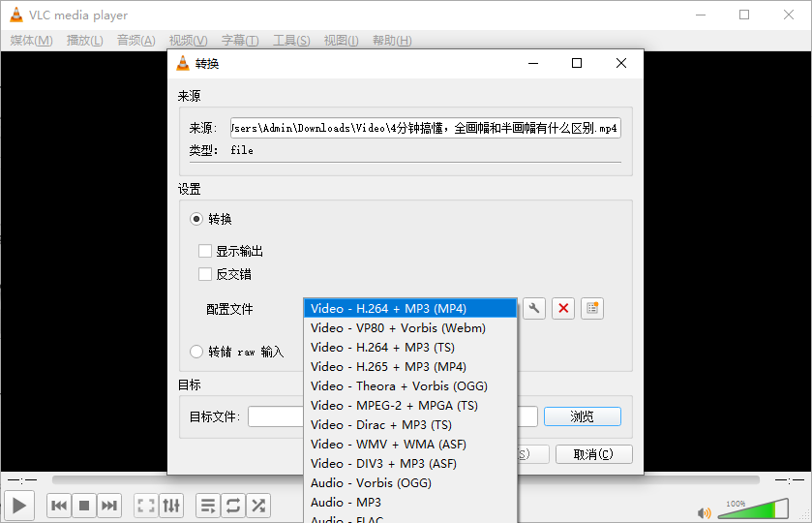Screen dimensions: 812x523
Task: Click the previous track button
Action: [59, 506]
